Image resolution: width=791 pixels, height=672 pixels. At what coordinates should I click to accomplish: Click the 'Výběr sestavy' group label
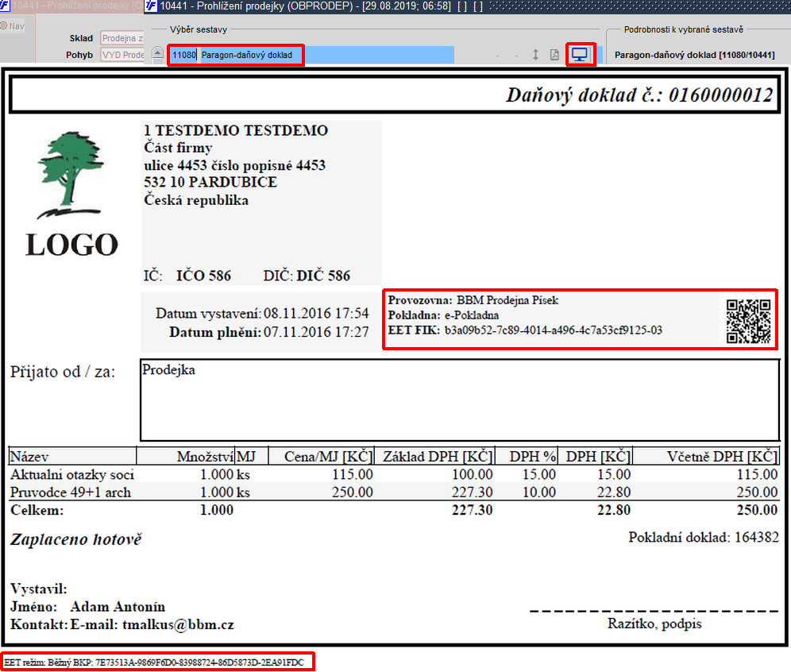[x=199, y=29]
